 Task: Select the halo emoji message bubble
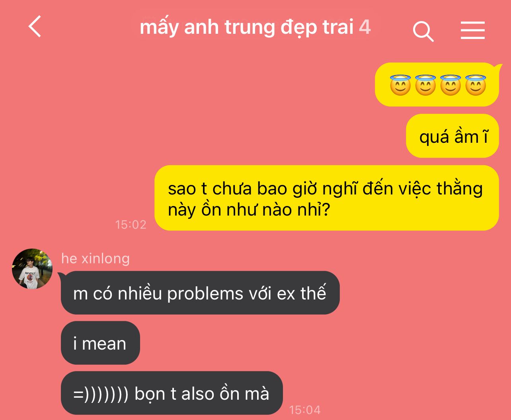coord(437,85)
